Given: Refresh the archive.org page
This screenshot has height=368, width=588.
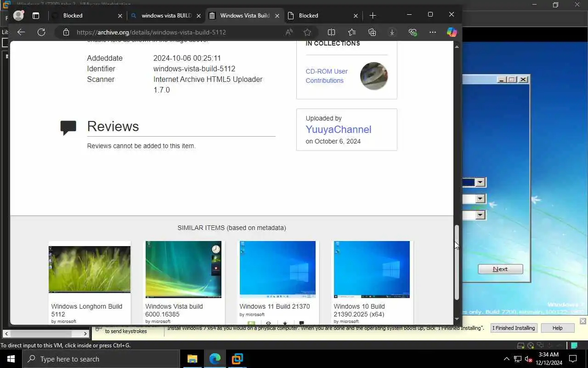Looking at the screenshot, I should pyautogui.click(x=41, y=32).
